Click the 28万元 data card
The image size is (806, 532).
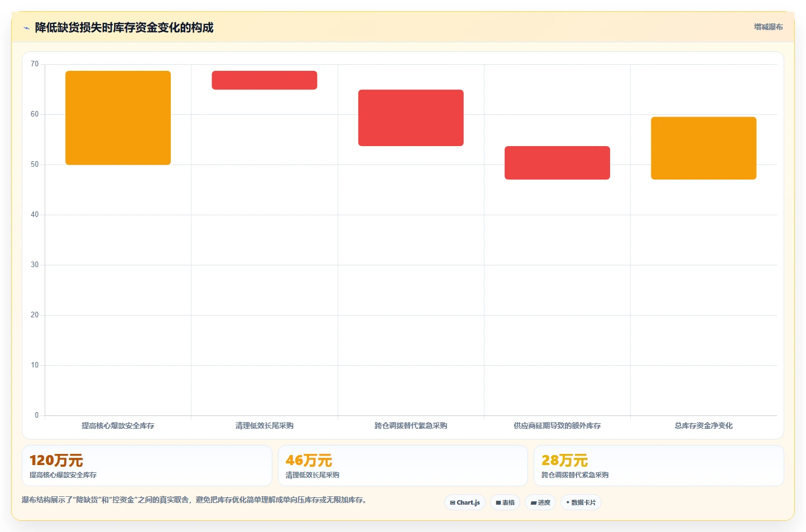[x=659, y=466]
